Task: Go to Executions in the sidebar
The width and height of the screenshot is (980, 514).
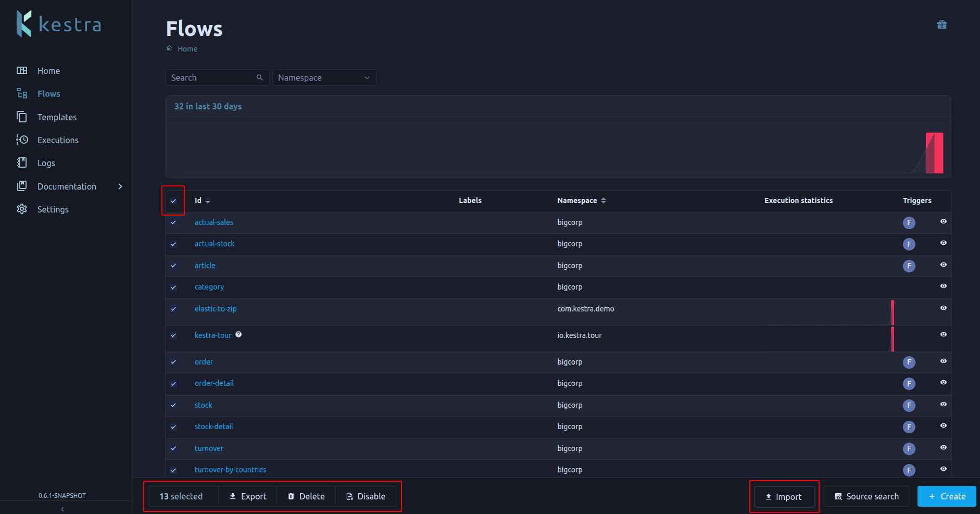Action: point(58,140)
